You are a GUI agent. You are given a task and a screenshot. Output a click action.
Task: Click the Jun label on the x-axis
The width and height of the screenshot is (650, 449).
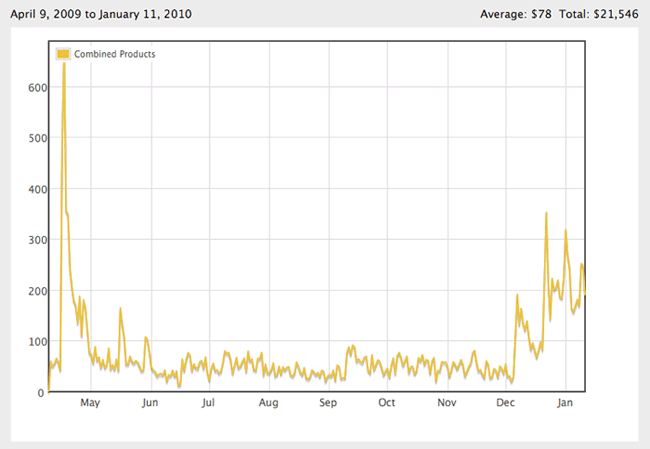point(150,403)
